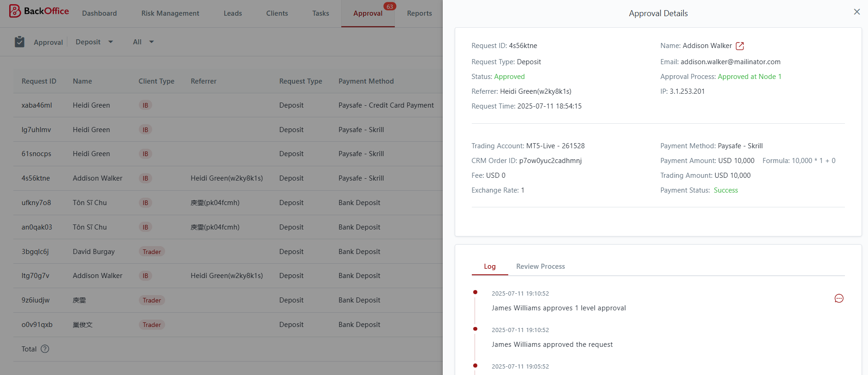Navigate to Clients page
Image resolution: width=868 pixels, height=375 pixels.
pyautogui.click(x=277, y=13)
